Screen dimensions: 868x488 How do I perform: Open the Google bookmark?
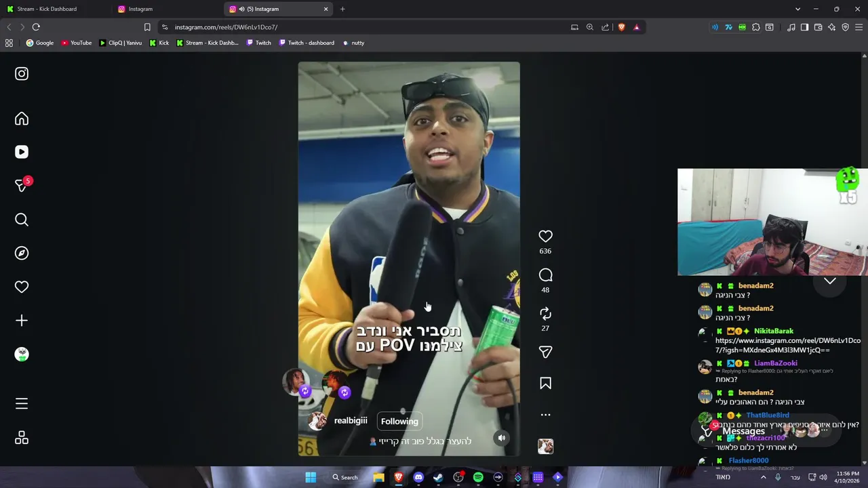[x=40, y=43]
